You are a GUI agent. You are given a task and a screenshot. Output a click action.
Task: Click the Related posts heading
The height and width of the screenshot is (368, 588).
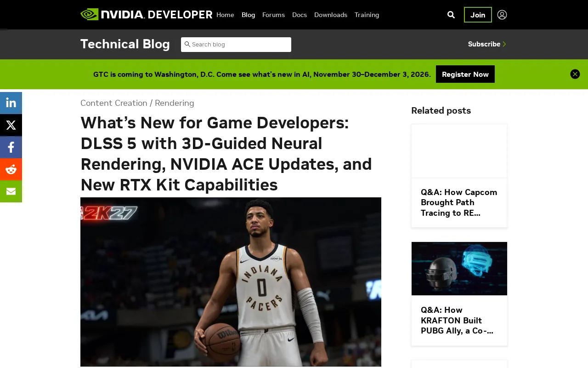[441, 110]
